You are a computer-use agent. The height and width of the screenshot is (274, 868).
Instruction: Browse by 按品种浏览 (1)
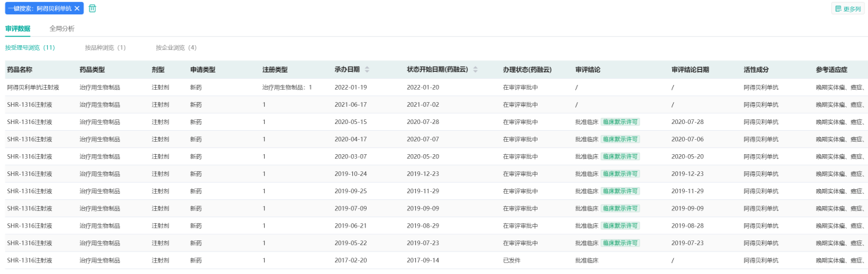[105, 48]
